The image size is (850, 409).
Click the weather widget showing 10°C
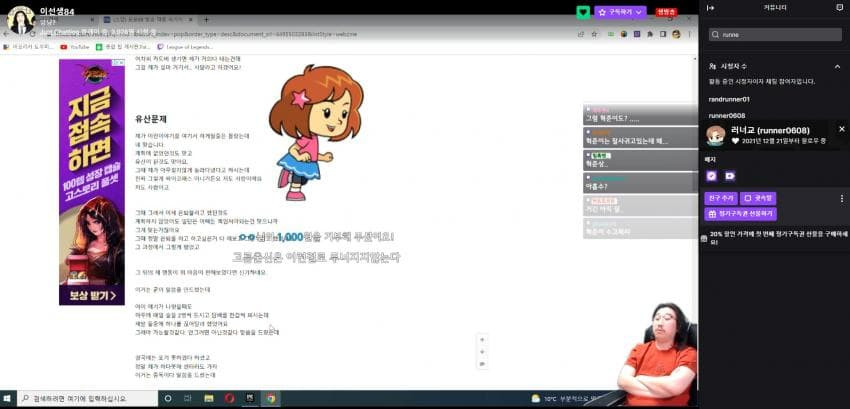pyautogui.click(x=564, y=399)
